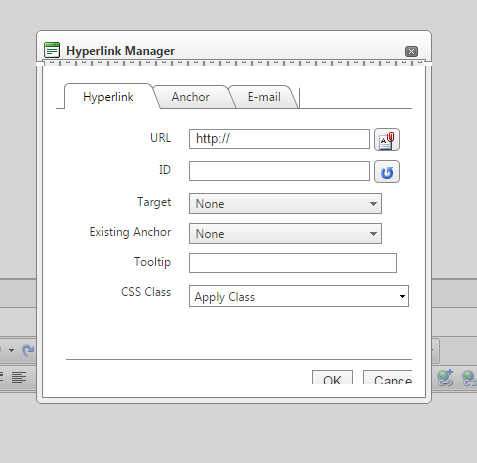The height and width of the screenshot is (463, 477).
Task: Click the OK button
Action: [332, 377]
